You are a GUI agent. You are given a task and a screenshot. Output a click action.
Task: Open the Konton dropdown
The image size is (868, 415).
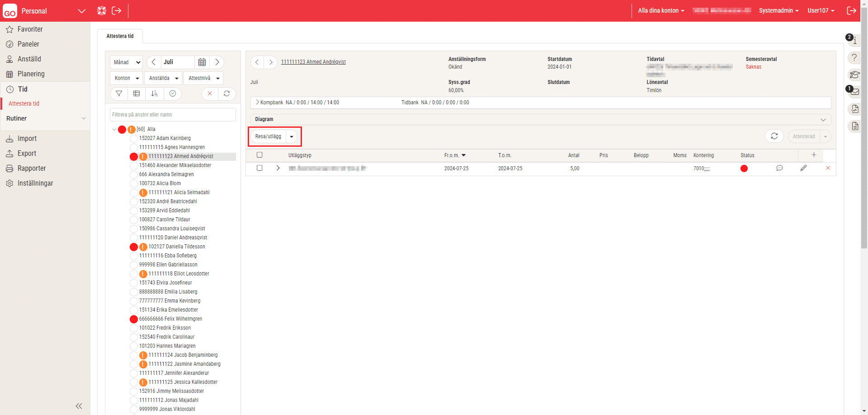click(126, 78)
